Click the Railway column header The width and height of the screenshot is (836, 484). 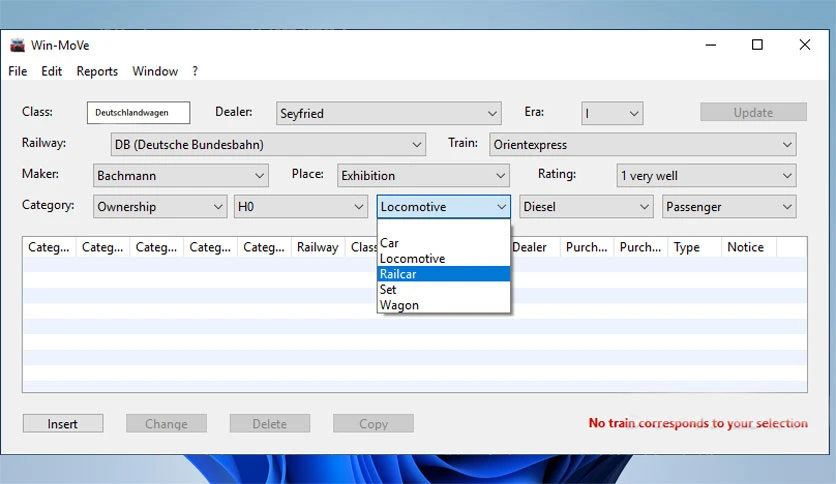pyautogui.click(x=318, y=247)
